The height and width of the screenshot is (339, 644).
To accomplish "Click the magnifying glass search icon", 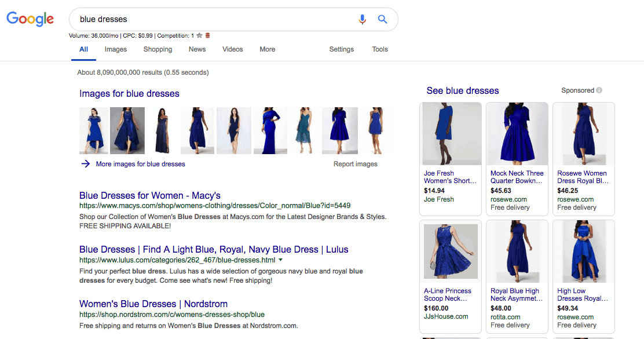I will tap(382, 19).
